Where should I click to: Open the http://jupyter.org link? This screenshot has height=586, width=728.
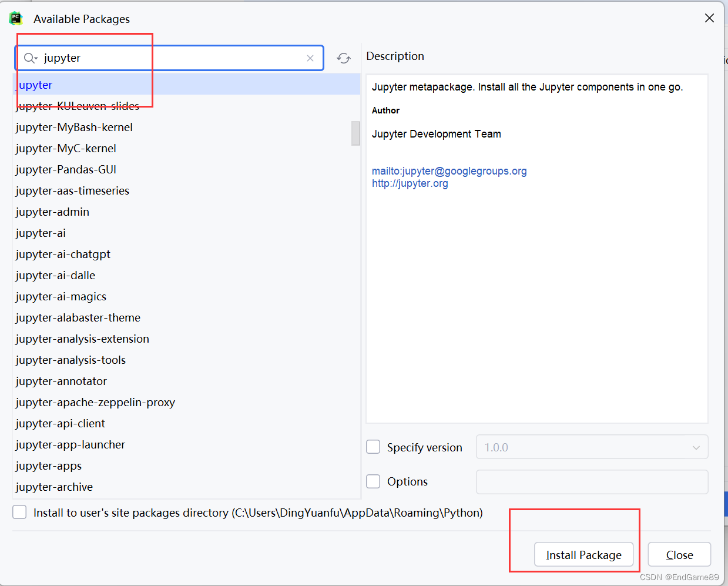tap(410, 183)
